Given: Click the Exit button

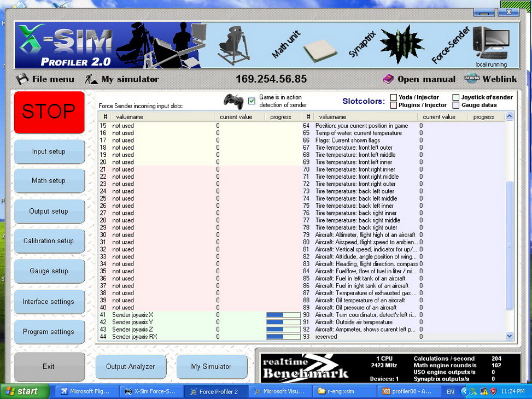Looking at the screenshot, I should coord(49,366).
